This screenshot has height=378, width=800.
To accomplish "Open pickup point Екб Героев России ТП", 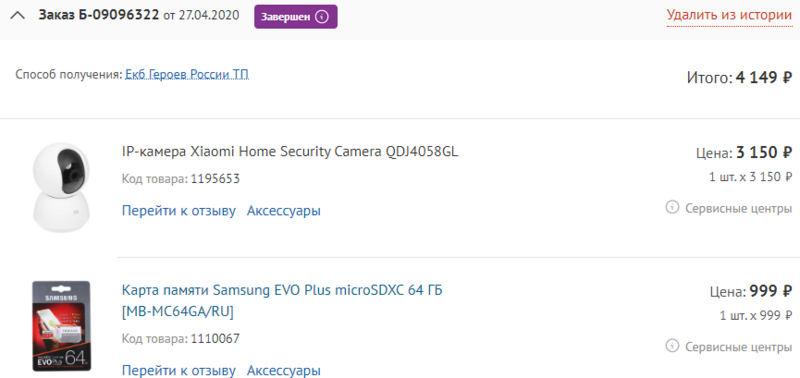I will point(187,74).
